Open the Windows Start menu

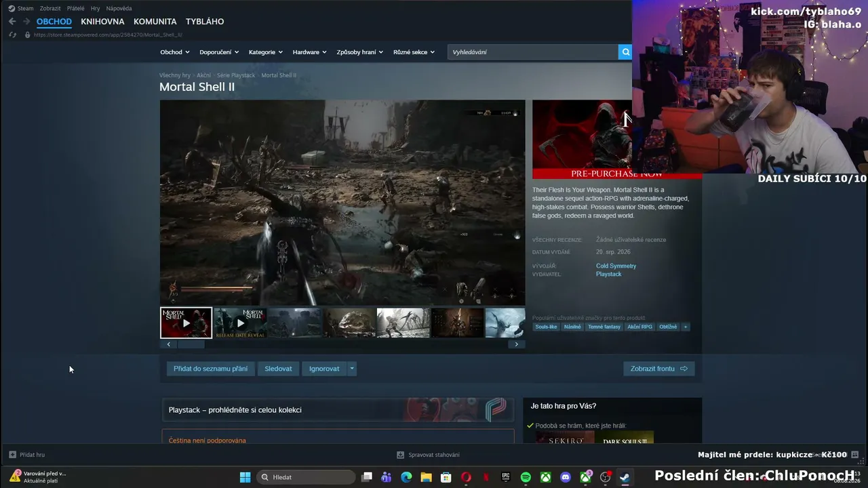[245, 477]
